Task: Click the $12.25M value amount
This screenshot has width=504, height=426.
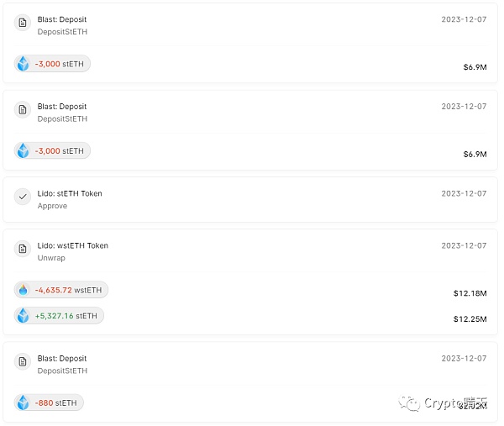Action: pyautogui.click(x=470, y=319)
